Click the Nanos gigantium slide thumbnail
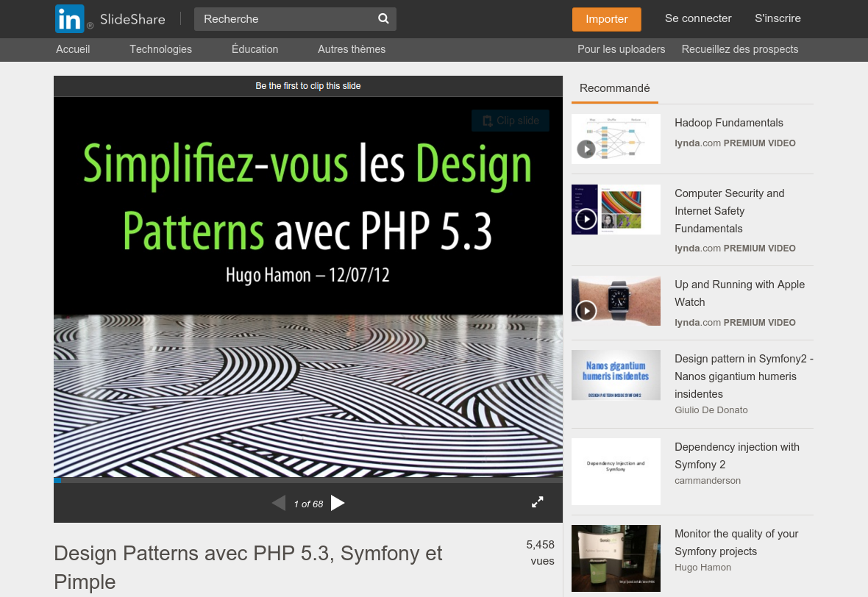The width and height of the screenshot is (868, 597). [616, 375]
